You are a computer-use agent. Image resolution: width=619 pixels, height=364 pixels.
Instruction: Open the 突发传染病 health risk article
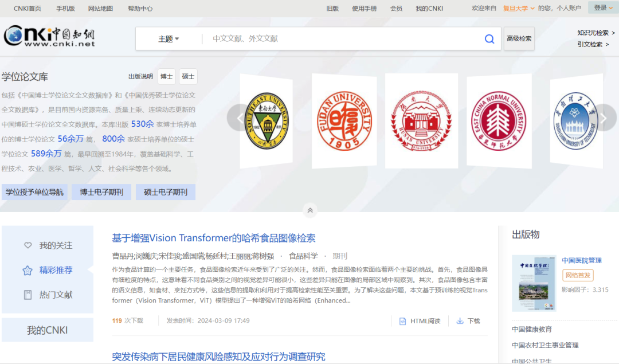(x=218, y=357)
